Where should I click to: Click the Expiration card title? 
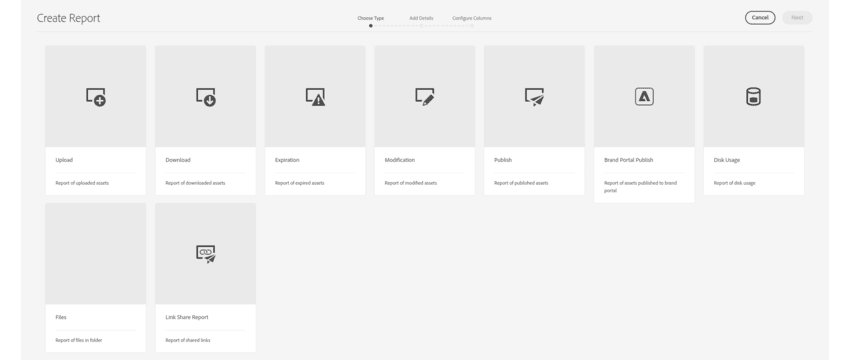point(287,160)
